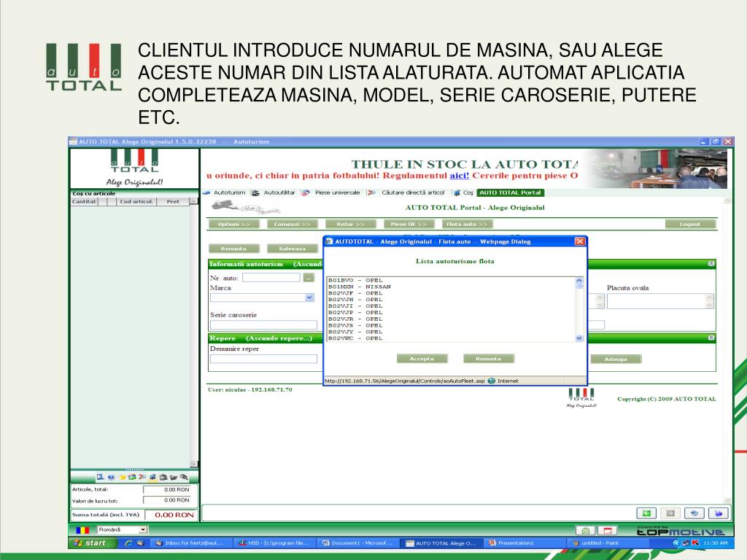Select B01MXN - NISSAN from fleet list
Image resolution: width=747 pixels, height=560 pixels.
(x=359, y=287)
